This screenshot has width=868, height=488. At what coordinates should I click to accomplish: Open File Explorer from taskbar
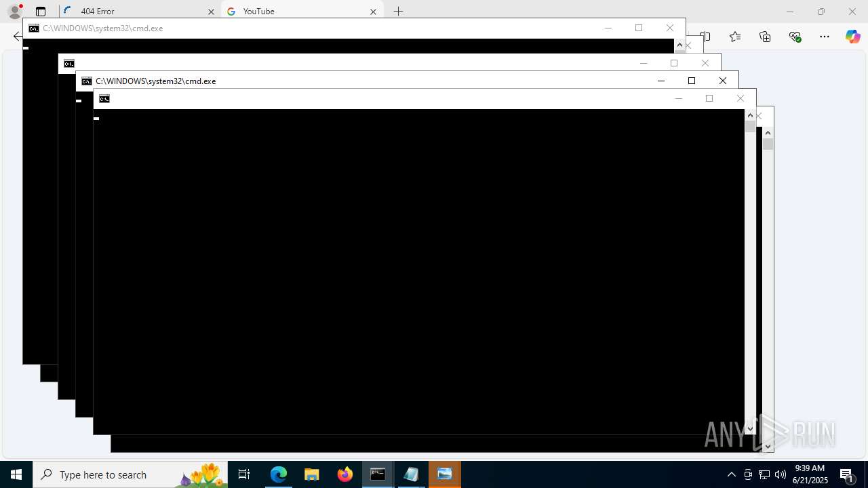[312, 474]
